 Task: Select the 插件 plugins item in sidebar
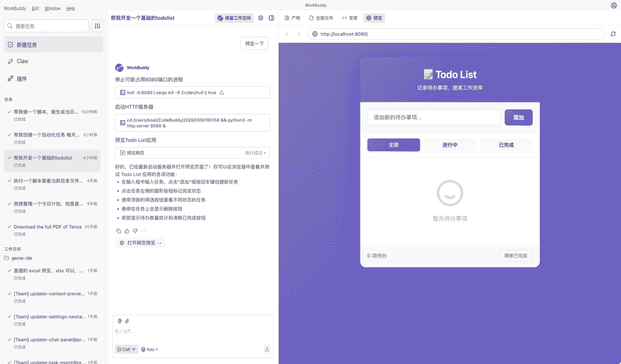tap(22, 79)
